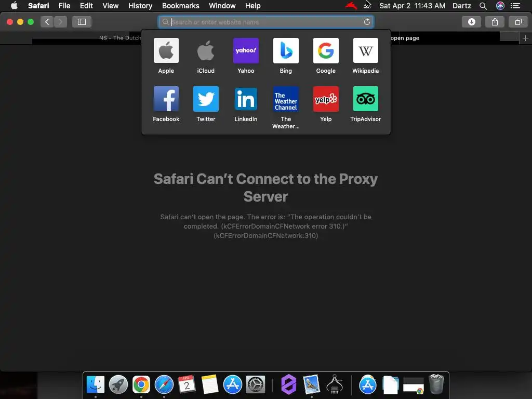532x399 pixels.
Task: Open the Apple logo system menu
Action: pos(14,5)
